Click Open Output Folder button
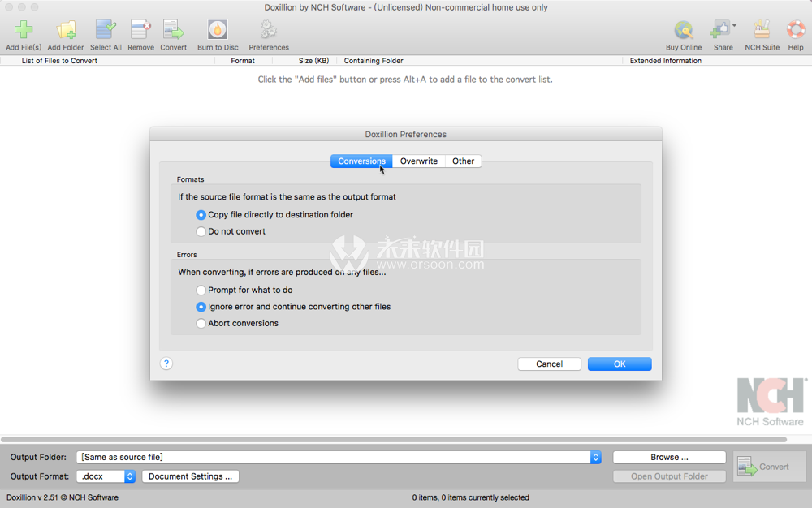This screenshot has height=508, width=812. pyautogui.click(x=669, y=476)
